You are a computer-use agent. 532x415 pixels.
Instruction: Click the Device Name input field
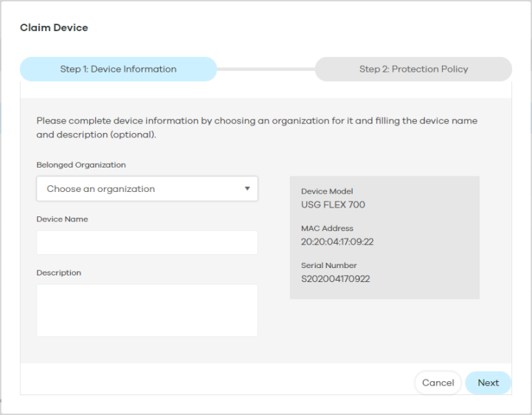pyautogui.click(x=147, y=242)
